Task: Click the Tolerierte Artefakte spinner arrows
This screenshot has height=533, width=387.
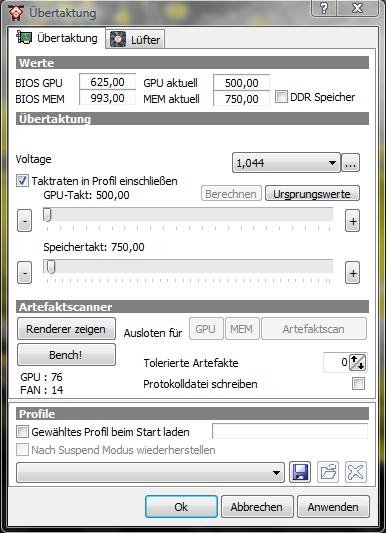Action: [x=358, y=362]
